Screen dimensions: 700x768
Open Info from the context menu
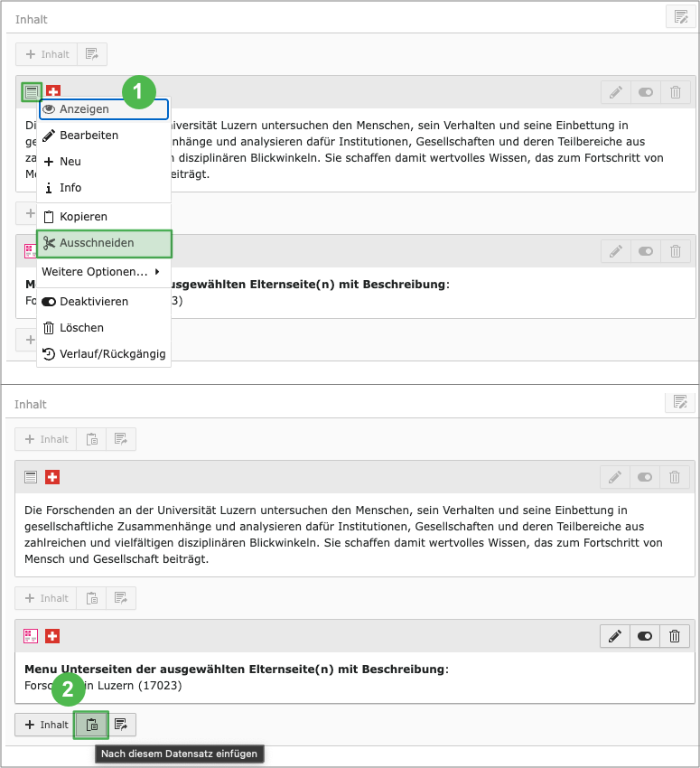coord(104,188)
